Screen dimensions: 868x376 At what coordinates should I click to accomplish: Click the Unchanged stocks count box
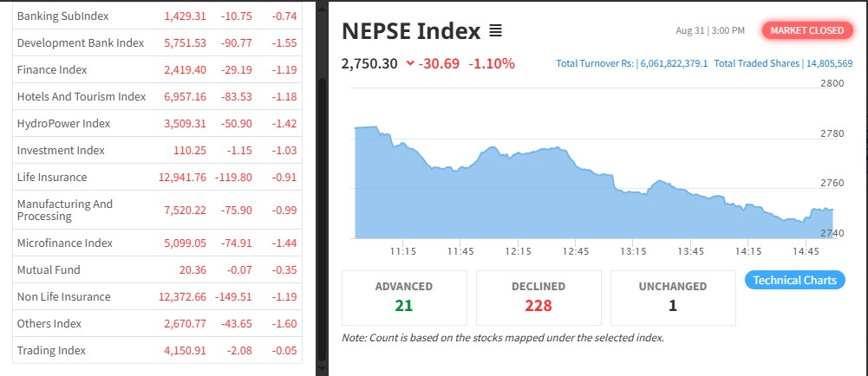pos(673,297)
